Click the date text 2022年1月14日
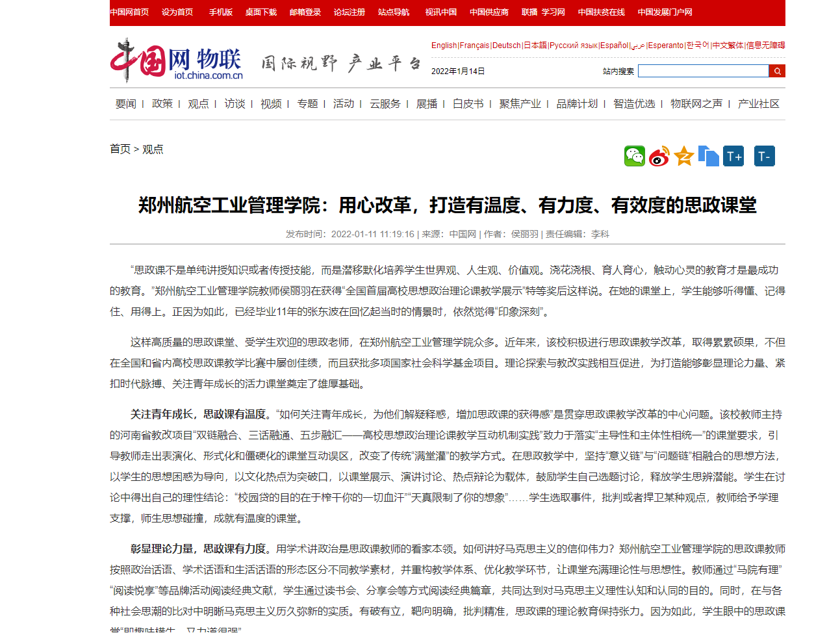Screen dimensions: 840x633 tap(458, 71)
